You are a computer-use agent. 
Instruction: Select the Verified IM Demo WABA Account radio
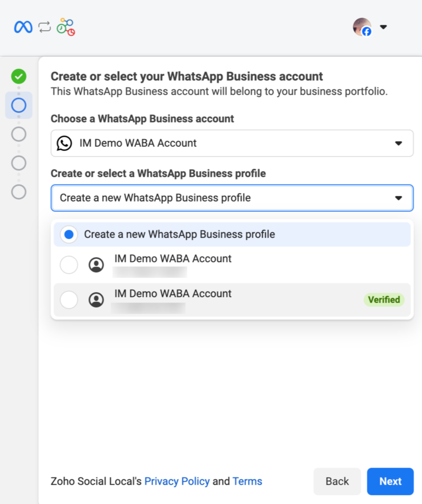69,300
